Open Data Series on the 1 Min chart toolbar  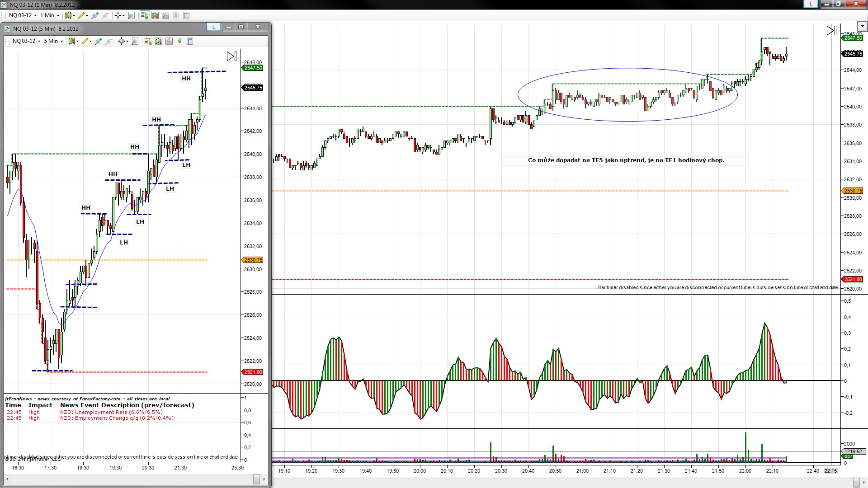coord(155,15)
